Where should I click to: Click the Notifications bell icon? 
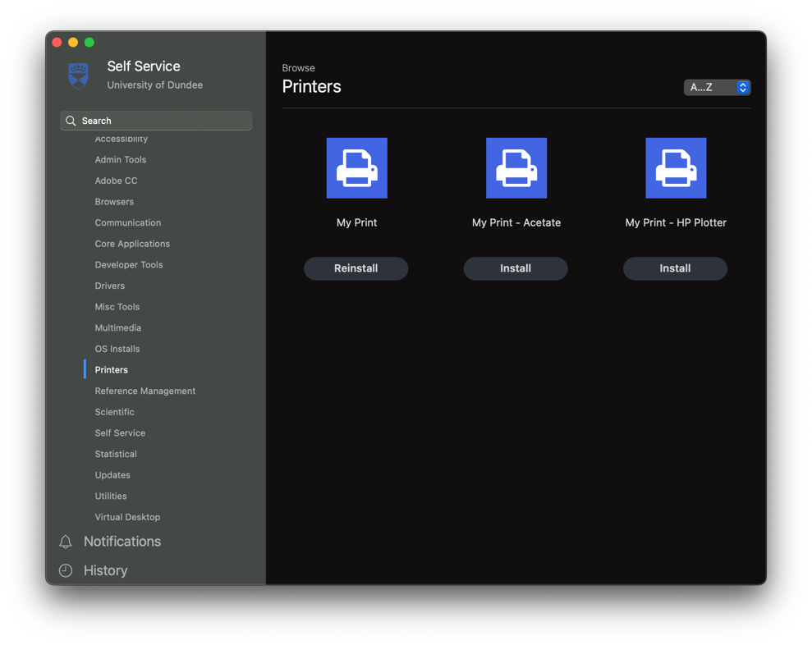coord(66,542)
